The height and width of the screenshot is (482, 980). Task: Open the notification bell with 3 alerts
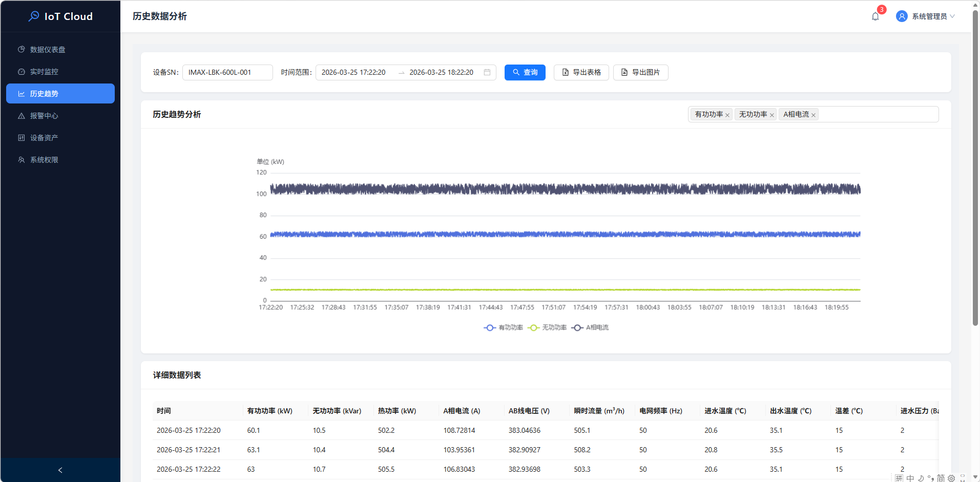coord(875,16)
